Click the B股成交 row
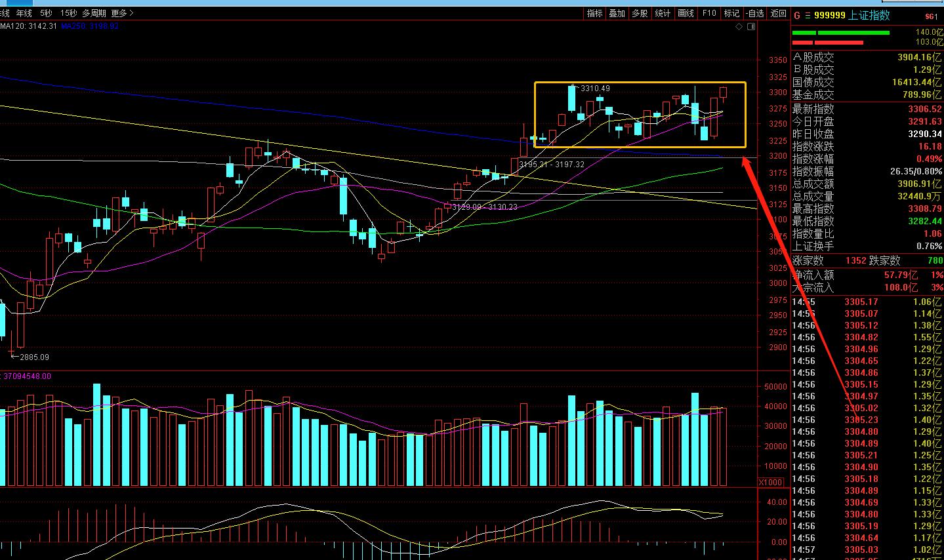Screen dimensions: 944x560 pos(867,70)
